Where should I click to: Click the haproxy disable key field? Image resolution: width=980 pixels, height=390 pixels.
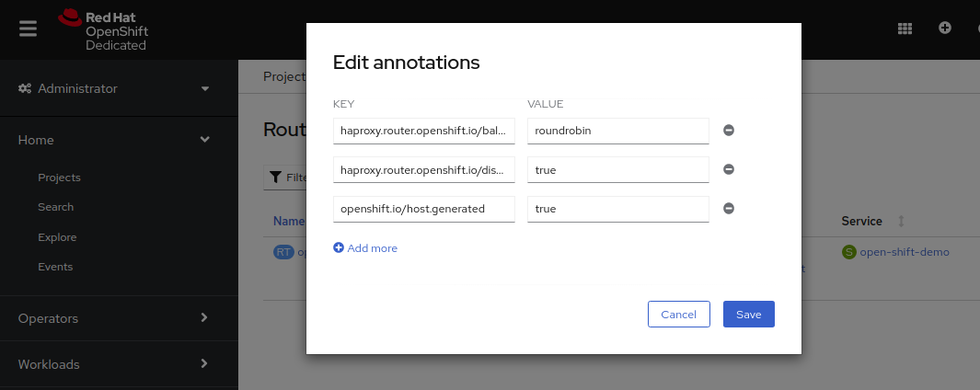pos(424,170)
